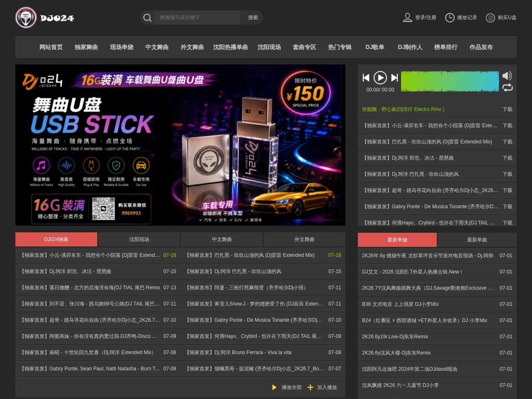Open 现场串烧 navigation item
Image resolution: width=532 pixels, height=399 pixels.
coord(122,47)
